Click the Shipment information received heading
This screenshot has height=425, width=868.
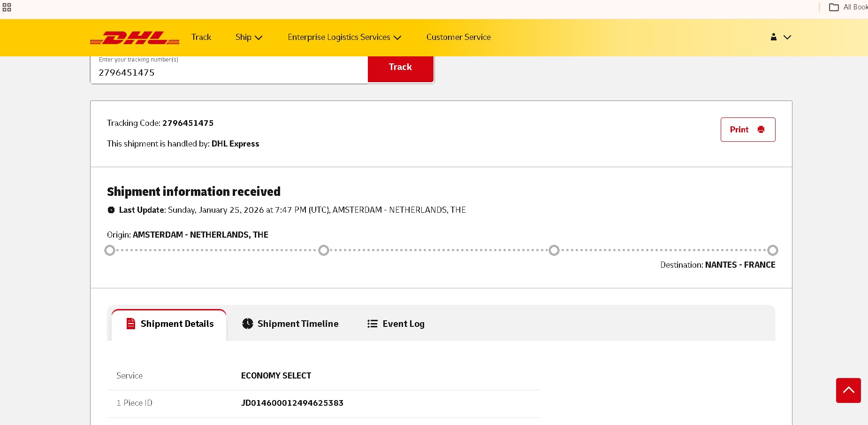pos(194,192)
